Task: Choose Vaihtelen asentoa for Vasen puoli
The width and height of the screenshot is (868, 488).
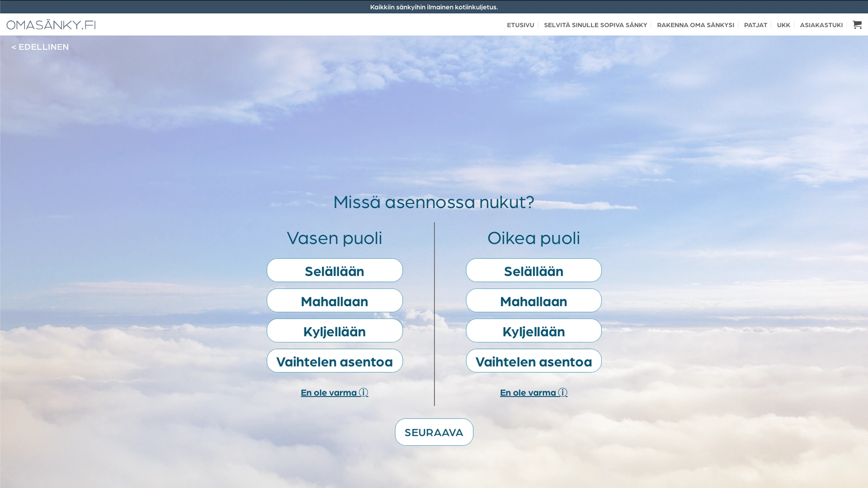Action: 335,361
